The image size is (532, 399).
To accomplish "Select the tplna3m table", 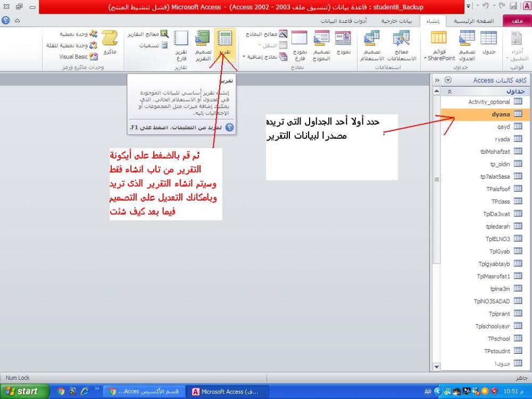I will (x=485, y=289).
